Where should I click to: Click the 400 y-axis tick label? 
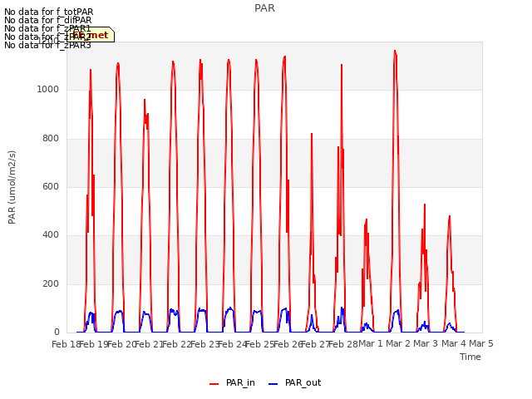point(51,234)
